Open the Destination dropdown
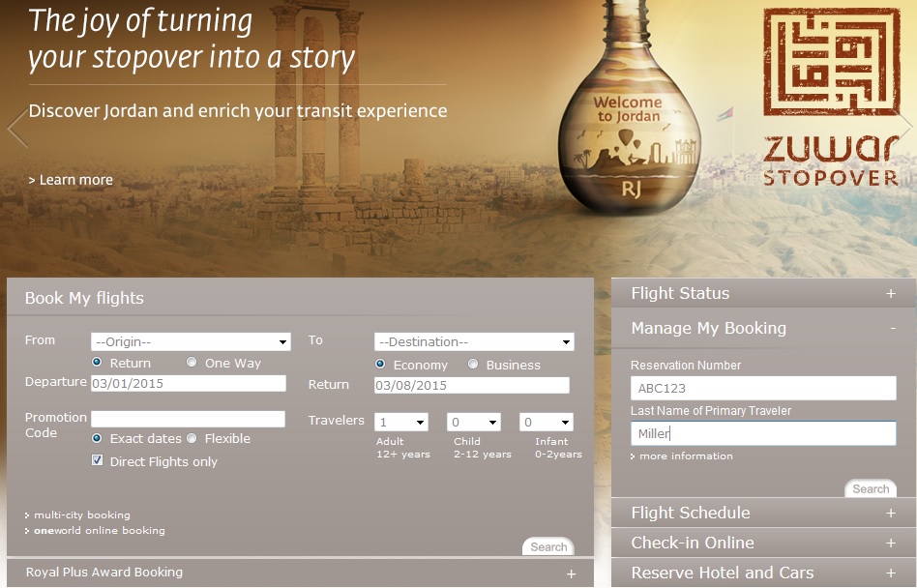Image resolution: width=917 pixels, height=588 pixels. [x=474, y=341]
